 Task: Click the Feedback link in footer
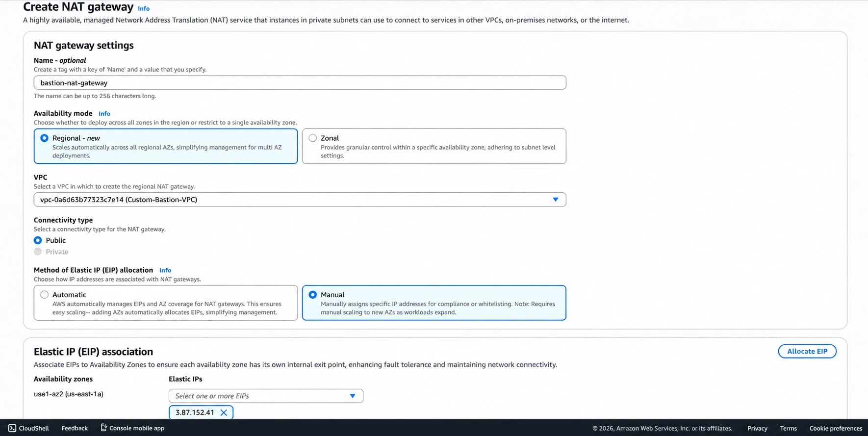[x=75, y=428]
